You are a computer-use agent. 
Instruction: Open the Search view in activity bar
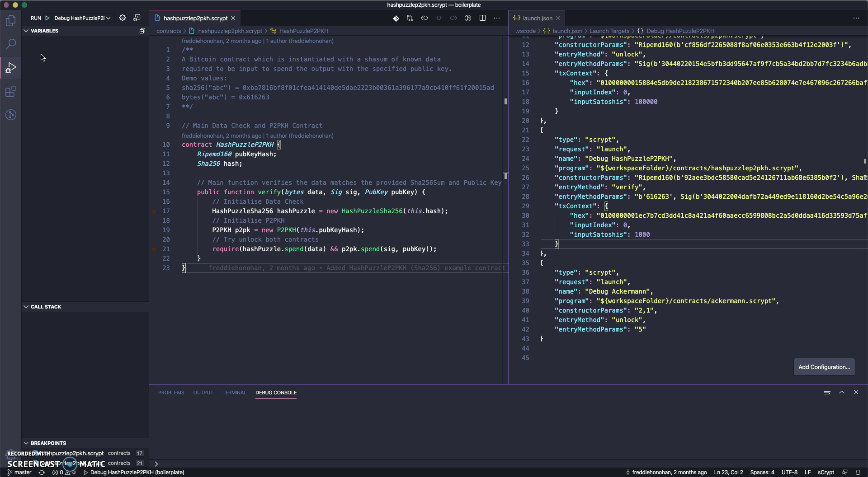(11, 44)
